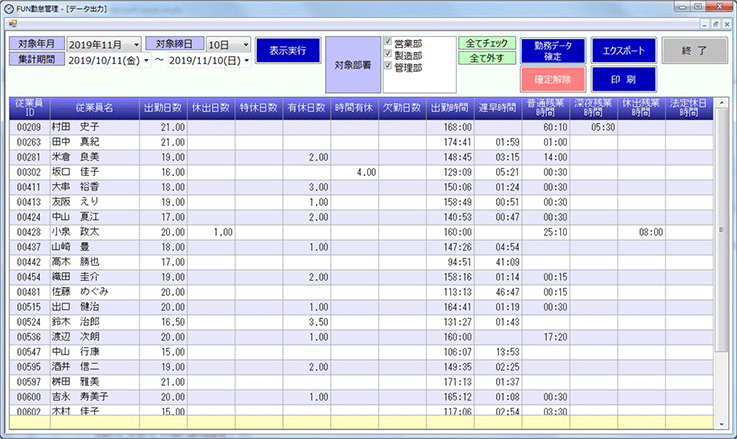Click the エクスポート button
This screenshot has height=439, width=737.
pos(625,50)
